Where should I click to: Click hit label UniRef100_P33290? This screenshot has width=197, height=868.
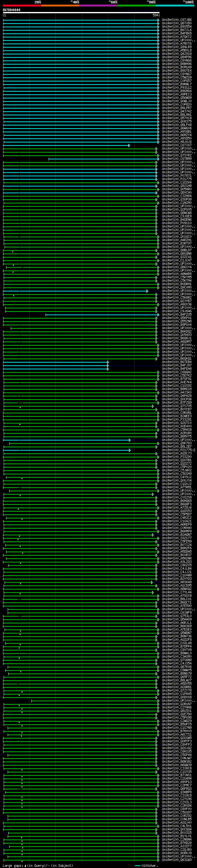point(177,457)
